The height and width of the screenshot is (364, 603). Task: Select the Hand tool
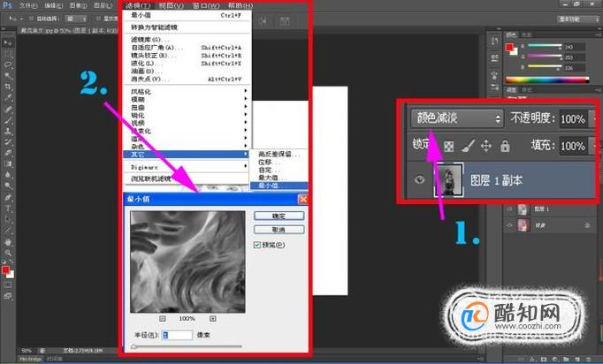coord(8,242)
